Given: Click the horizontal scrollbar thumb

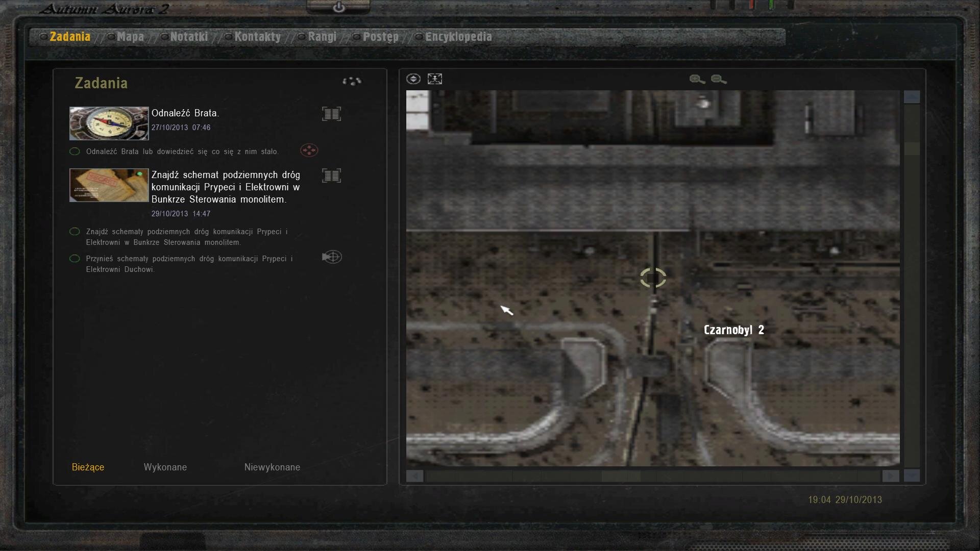Looking at the screenshot, I should click(621, 476).
